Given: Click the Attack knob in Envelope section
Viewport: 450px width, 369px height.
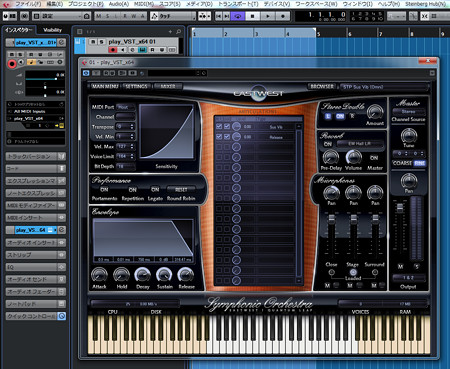Looking at the screenshot, I should pos(99,275).
